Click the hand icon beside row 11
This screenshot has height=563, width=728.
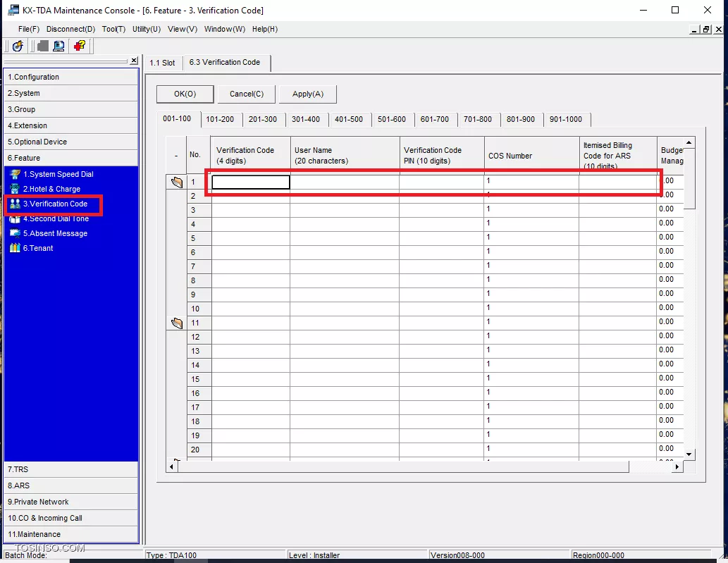tap(177, 323)
